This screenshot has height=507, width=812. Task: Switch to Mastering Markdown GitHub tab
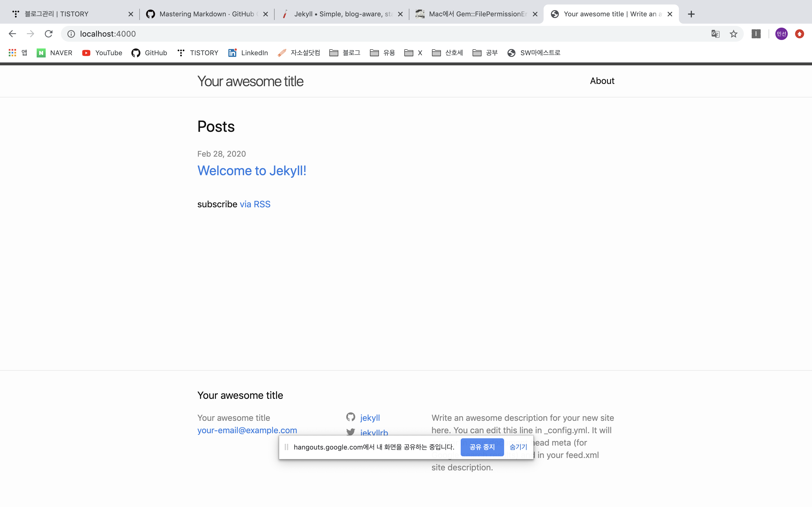pos(205,14)
